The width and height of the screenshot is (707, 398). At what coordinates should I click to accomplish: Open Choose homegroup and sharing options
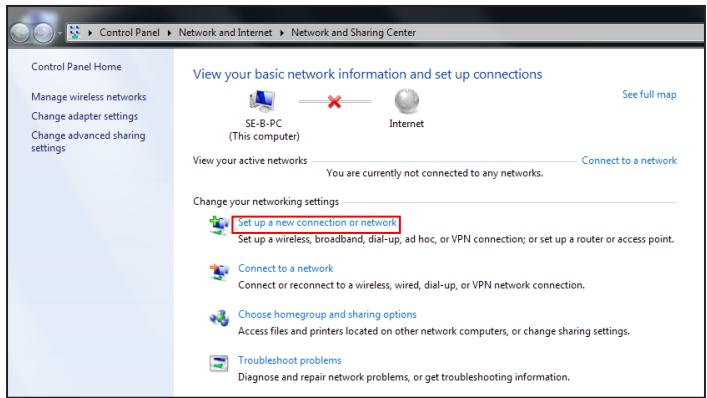(327, 315)
